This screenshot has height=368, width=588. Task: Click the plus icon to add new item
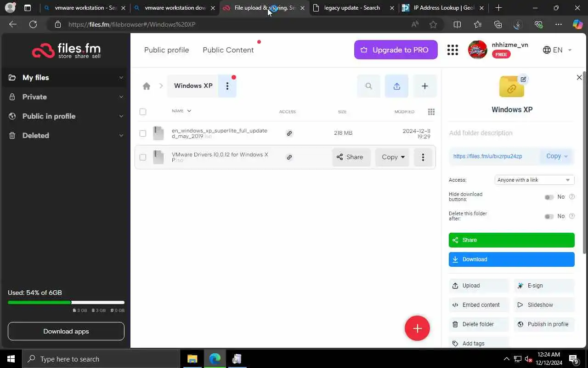425,86
